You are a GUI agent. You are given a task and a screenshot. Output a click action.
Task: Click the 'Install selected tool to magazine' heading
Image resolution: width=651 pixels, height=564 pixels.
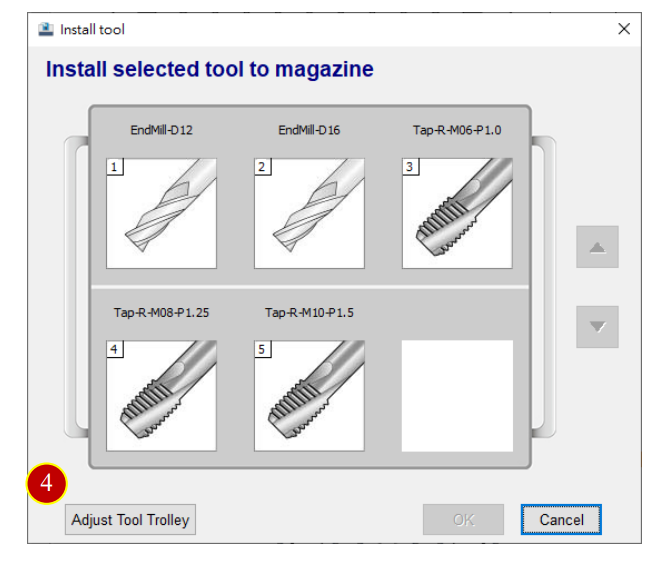point(210,69)
